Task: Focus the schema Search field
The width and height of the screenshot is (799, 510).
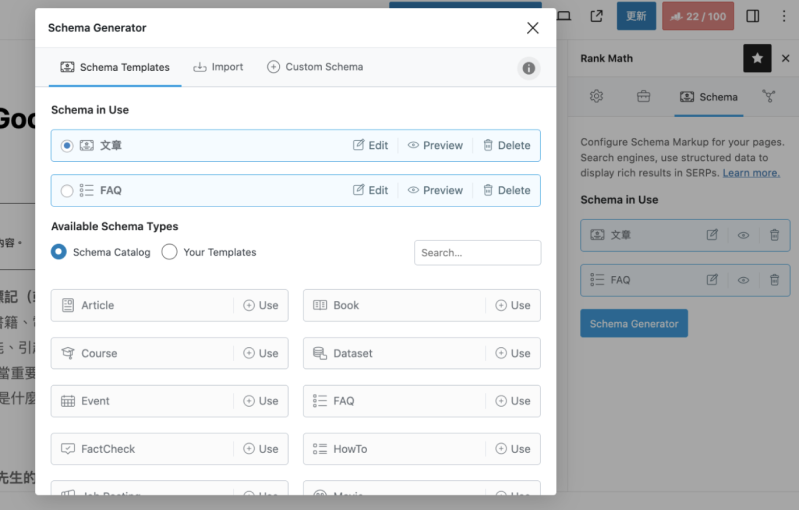Action: point(477,253)
